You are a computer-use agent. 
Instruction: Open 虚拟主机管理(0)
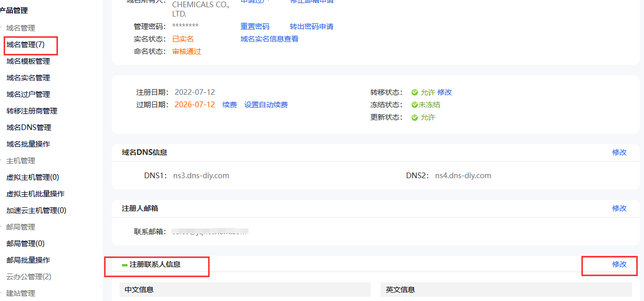click(x=33, y=177)
